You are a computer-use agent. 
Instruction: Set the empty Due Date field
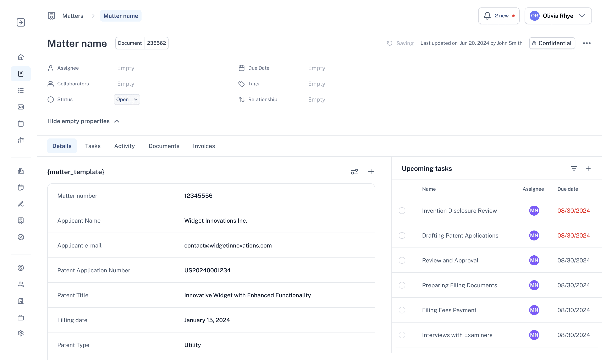click(x=316, y=68)
